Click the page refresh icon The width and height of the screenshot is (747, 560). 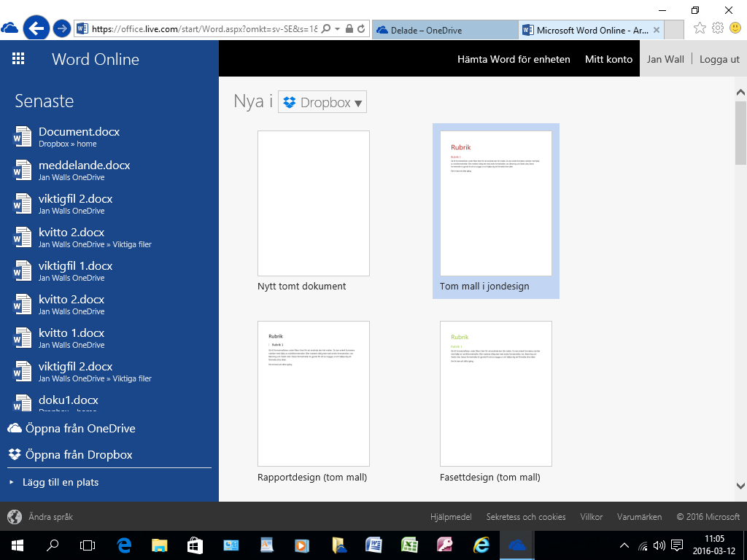pyautogui.click(x=362, y=29)
